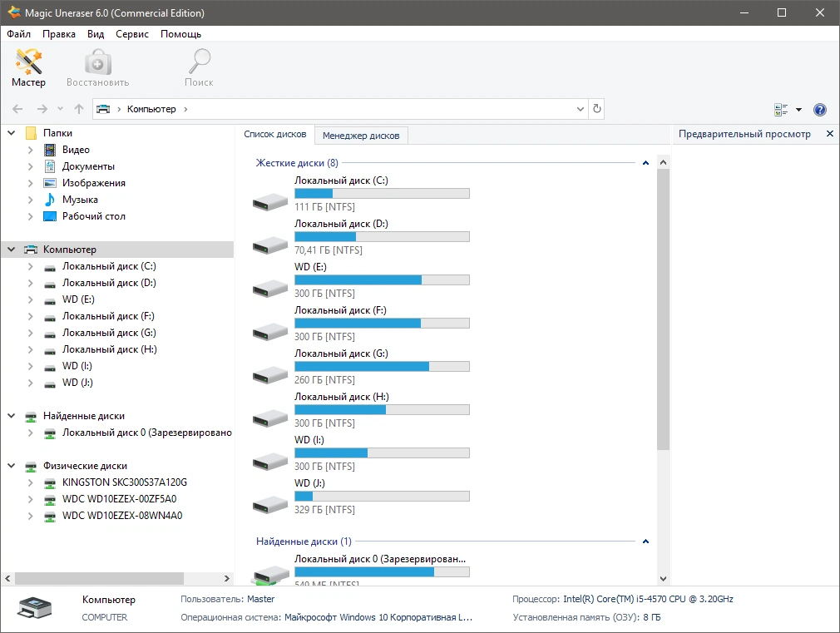Click the WD (I:) usage bar

(x=382, y=452)
